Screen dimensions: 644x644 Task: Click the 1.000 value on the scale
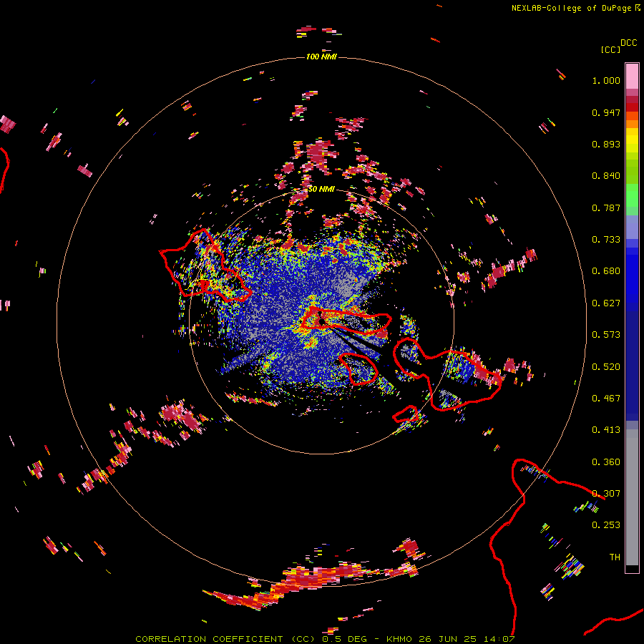tap(606, 80)
